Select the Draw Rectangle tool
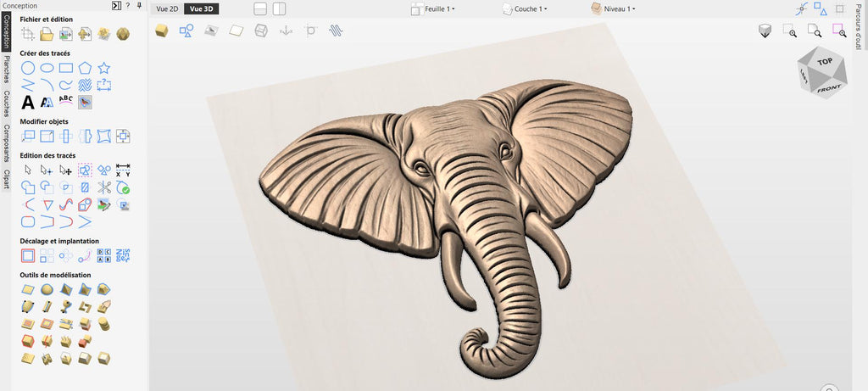The width and height of the screenshot is (868, 391). pyautogui.click(x=66, y=68)
